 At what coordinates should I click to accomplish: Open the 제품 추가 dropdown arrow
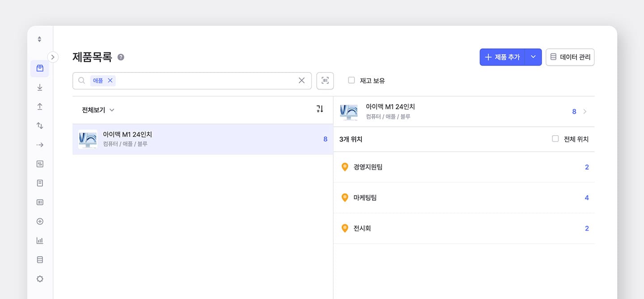coord(533,57)
